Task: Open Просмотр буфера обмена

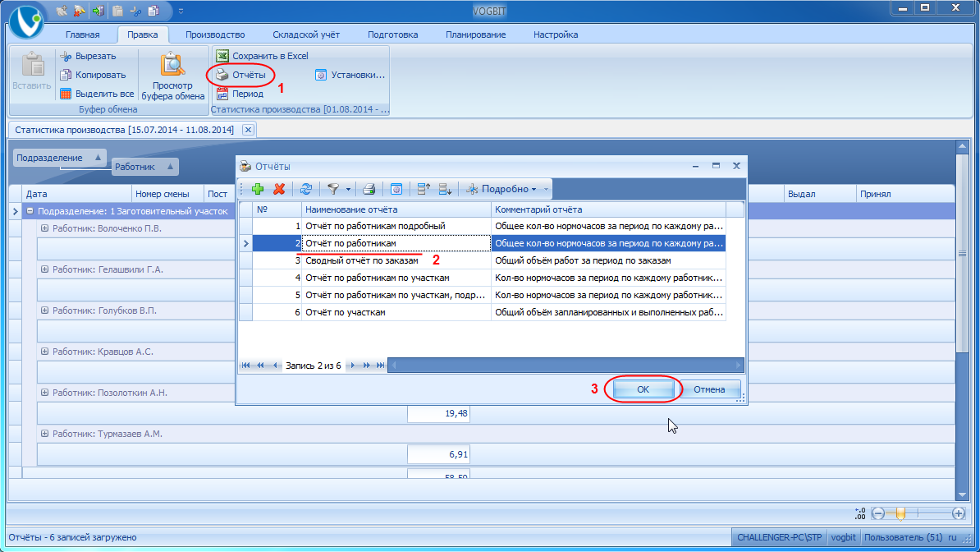Action: point(172,76)
